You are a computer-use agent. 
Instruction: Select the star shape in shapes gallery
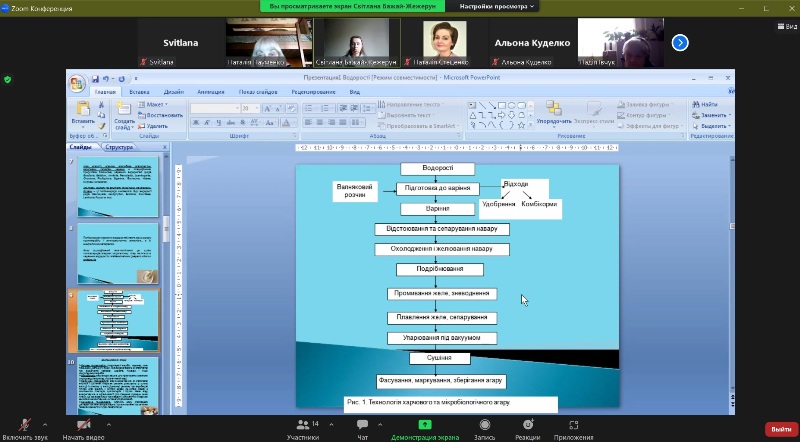[x=521, y=125]
